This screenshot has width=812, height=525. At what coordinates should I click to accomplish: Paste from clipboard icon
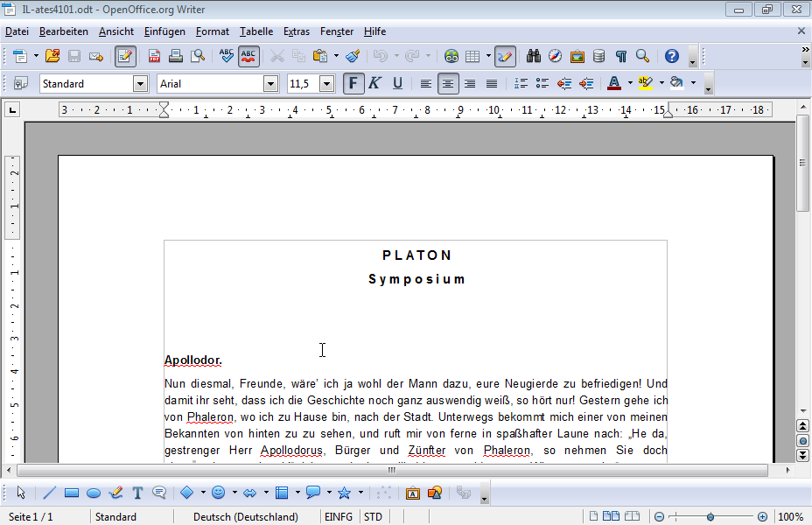320,56
